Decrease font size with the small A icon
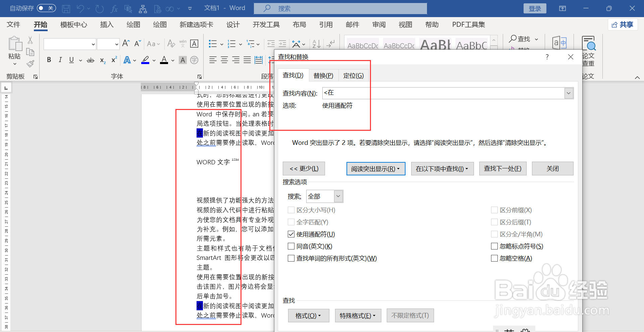The height and width of the screenshot is (332, 644). click(x=138, y=43)
